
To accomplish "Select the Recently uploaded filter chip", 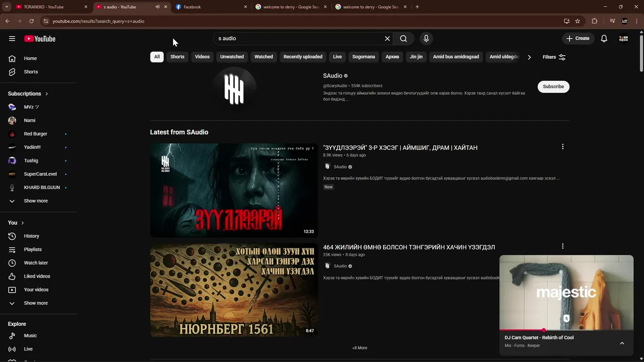I will point(303,57).
